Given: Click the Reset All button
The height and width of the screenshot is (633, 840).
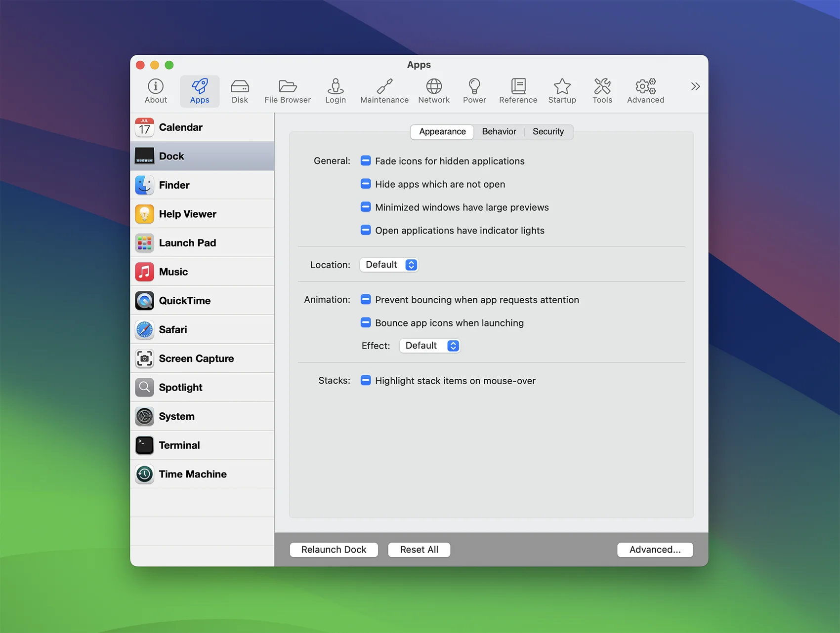Looking at the screenshot, I should point(419,550).
